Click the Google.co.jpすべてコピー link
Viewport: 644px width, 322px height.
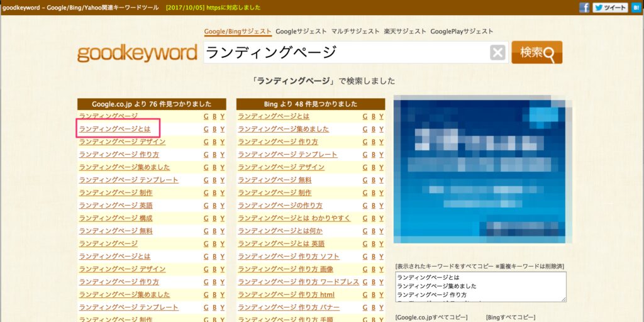pyautogui.click(x=430, y=316)
